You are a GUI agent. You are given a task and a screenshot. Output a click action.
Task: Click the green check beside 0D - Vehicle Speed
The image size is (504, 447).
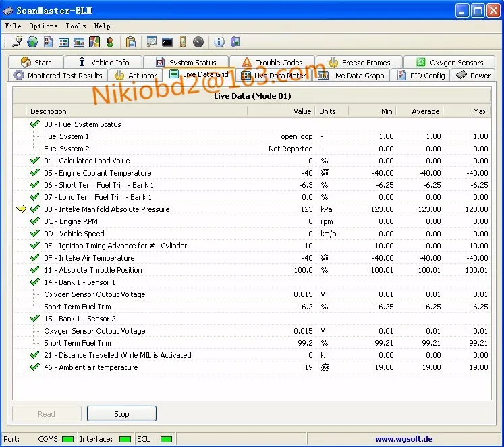(34, 233)
